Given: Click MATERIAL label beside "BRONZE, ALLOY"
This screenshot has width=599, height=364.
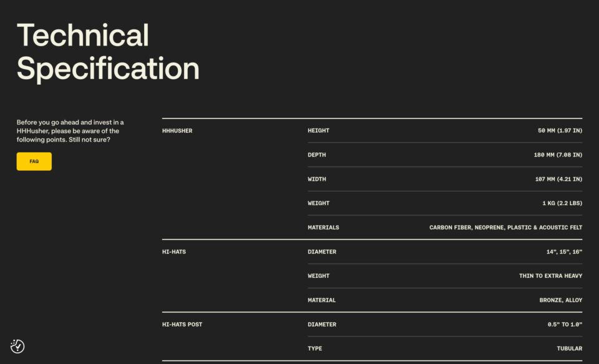Looking at the screenshot, I should point(322,300).
